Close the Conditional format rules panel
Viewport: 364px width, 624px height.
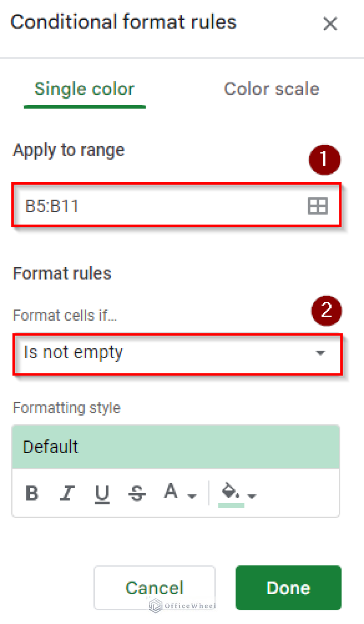click(330, 24)
